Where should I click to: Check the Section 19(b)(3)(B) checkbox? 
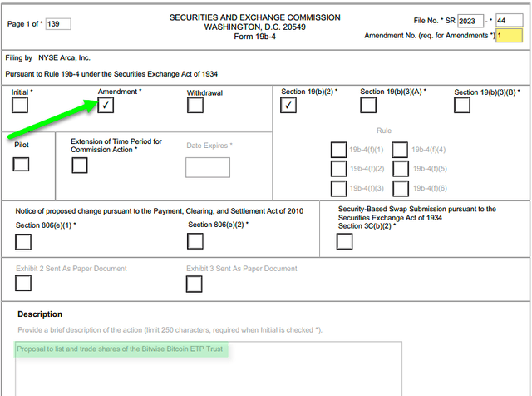pyautogui.click(x=461, y=105)
